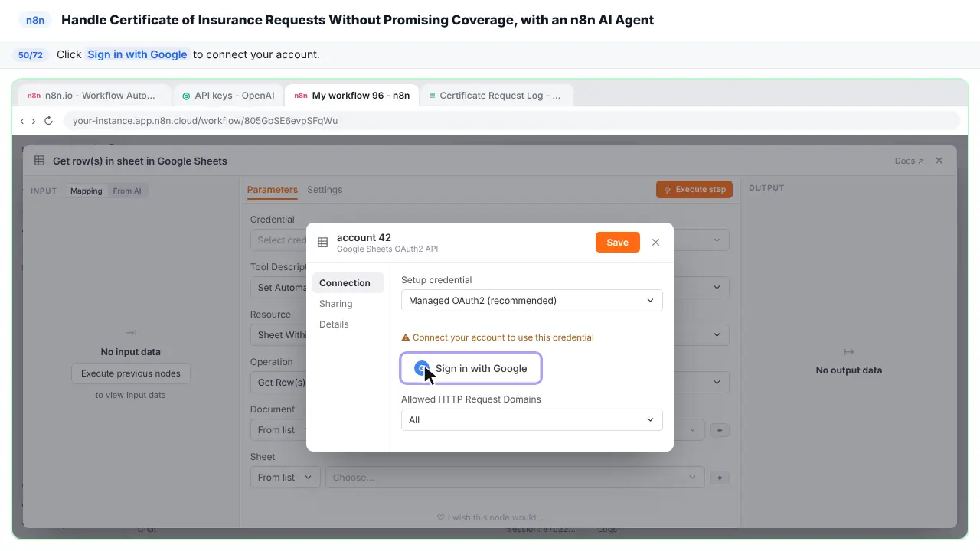The height and width of the screenshot is (551, 980).
Task: Select the My workflow 96 - n8n tab
Action: tap(352, 96)
